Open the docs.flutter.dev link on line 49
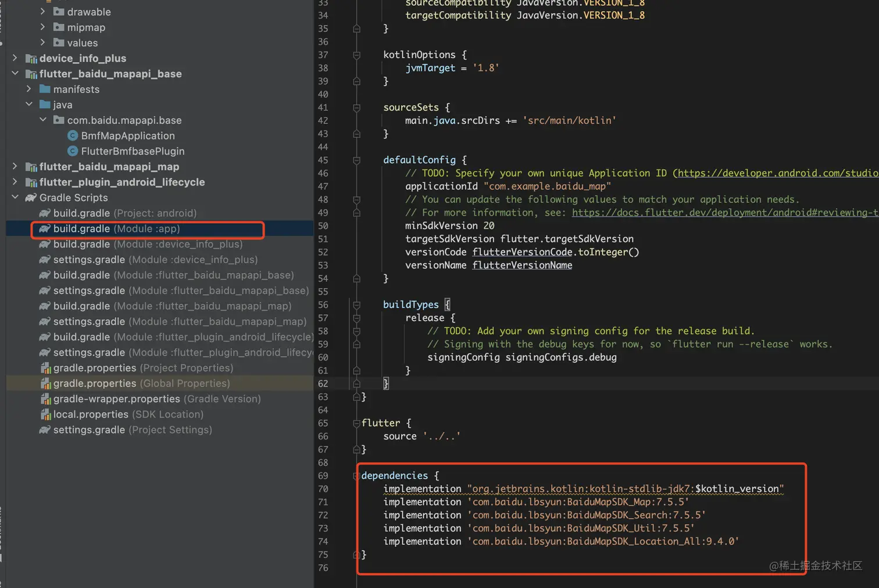 pos(725,212)
